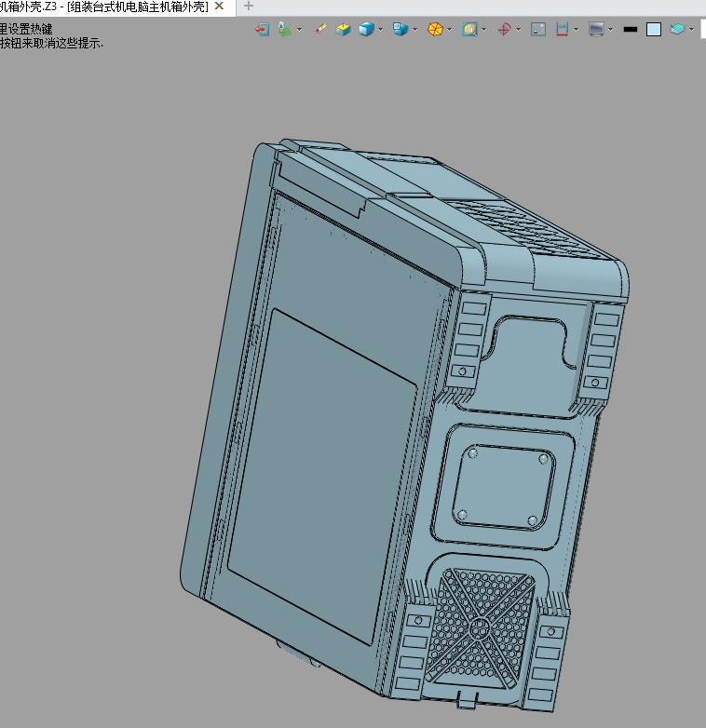706x728 pixels.
Task: Click the green filter/pick tool icon
Action: [x=285, y=29]
